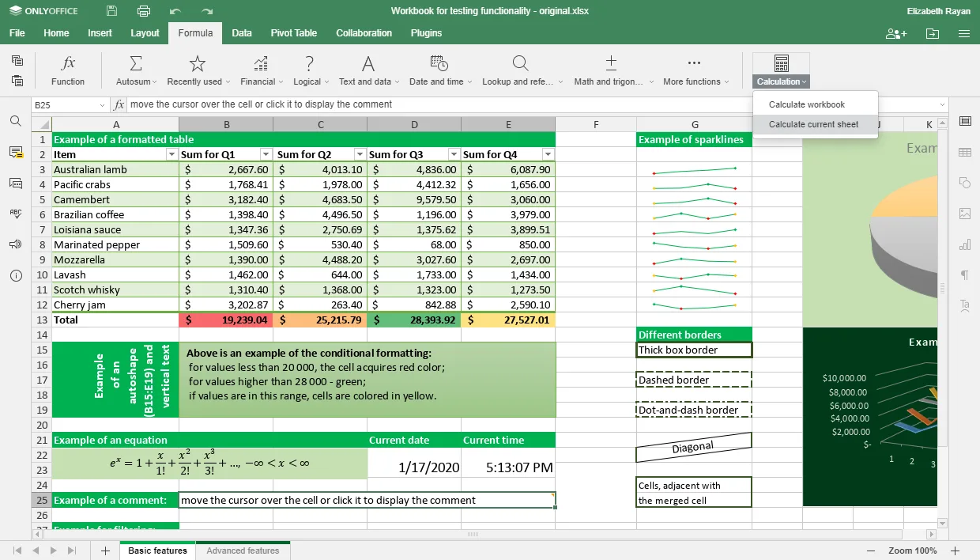Toggle filter button on Sum for Q2
Screen dimensions: 980x560
pos(360,154)
